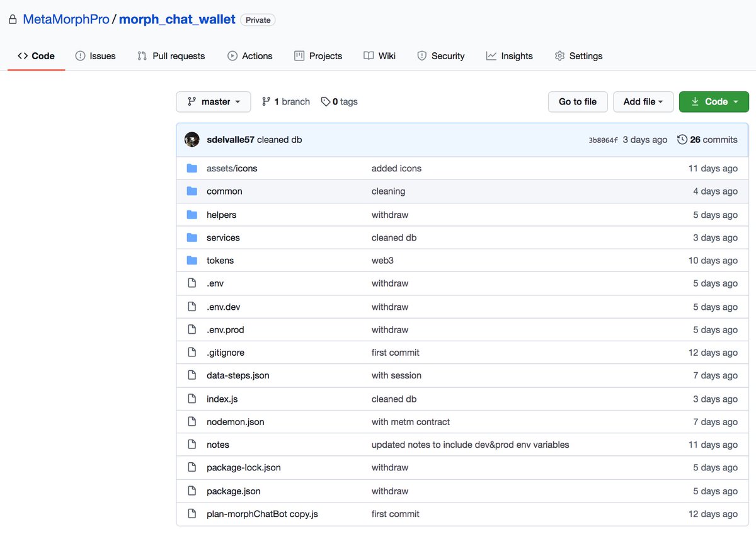Open repository Settings tab
This screenshot has height=534, width=756.
[x=578, y=56]
